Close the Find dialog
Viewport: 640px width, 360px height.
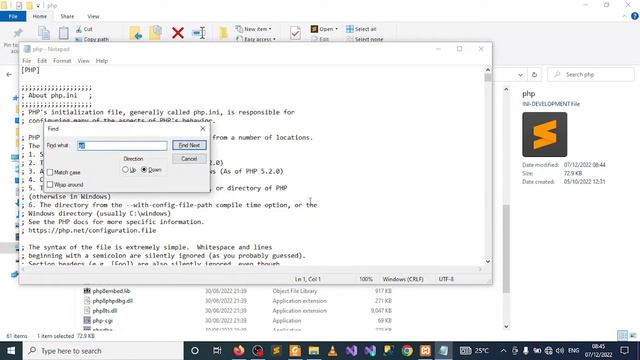tap(203, 129)
